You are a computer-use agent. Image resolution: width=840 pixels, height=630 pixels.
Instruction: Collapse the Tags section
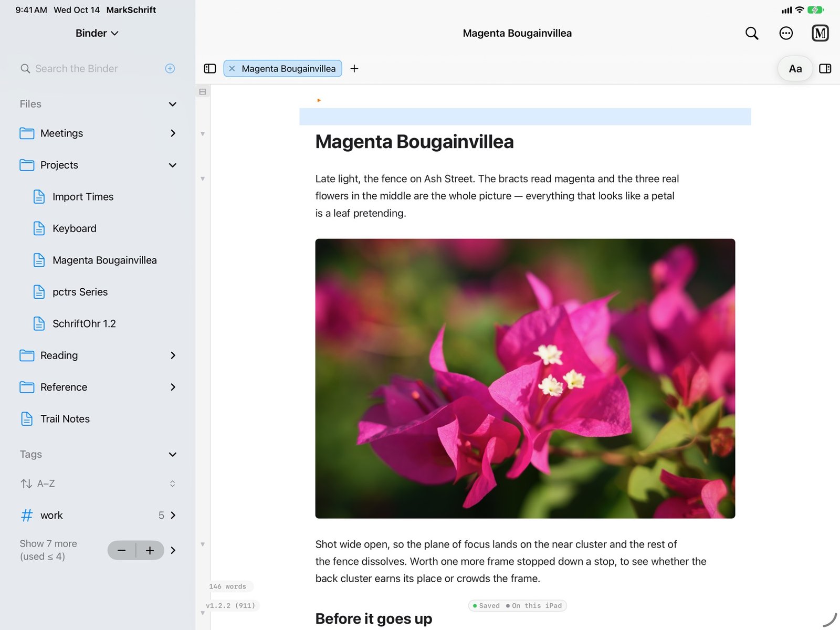tap(172, 455)
